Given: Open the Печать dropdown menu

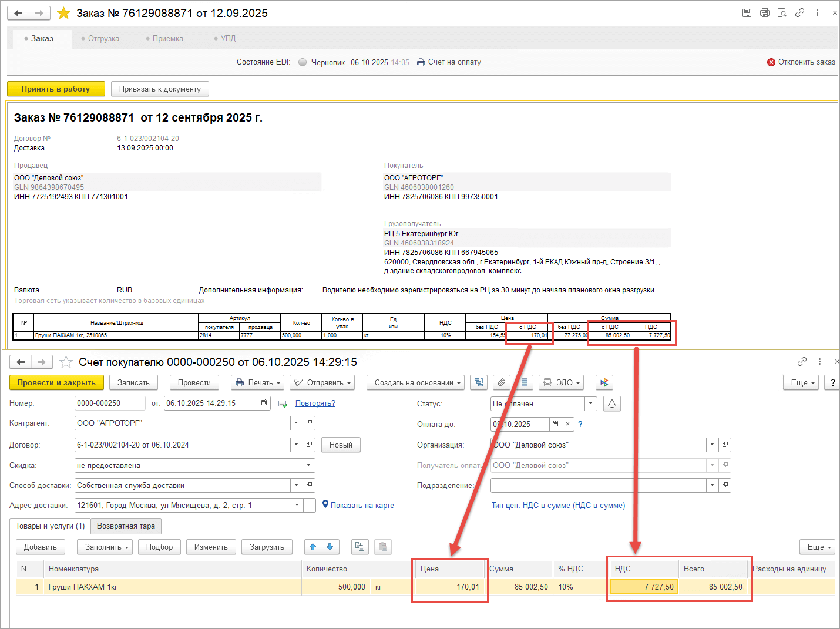Looking at the screenshot, I should click(x=257, y=382).
